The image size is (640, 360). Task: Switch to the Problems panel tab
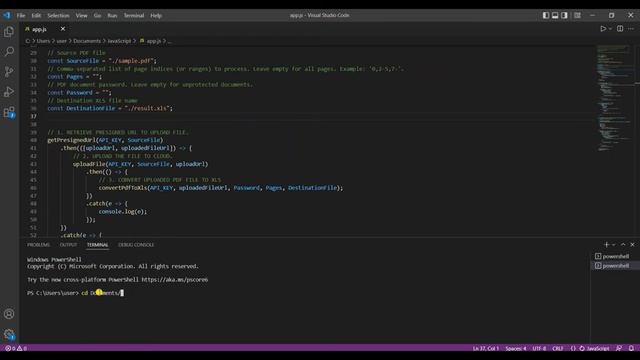tap(39, 245)
